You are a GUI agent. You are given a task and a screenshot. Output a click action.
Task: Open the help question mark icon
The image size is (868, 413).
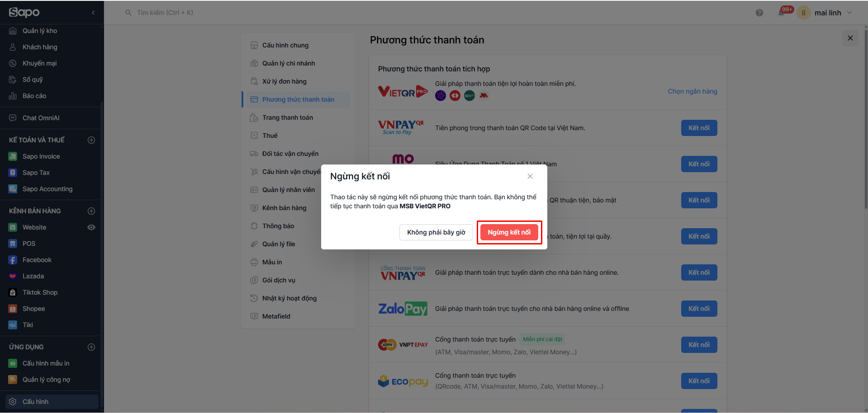pyautogui.click(x=759, y=13)
